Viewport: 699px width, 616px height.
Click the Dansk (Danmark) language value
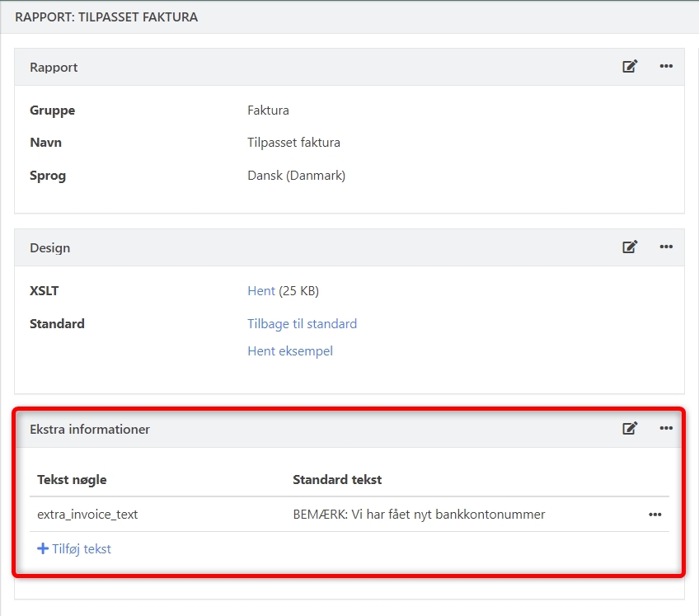(x=296, y=176)
